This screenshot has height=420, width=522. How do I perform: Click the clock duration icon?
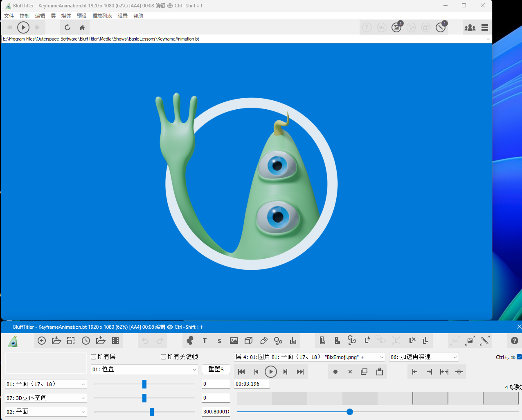(x=86, y=341)
